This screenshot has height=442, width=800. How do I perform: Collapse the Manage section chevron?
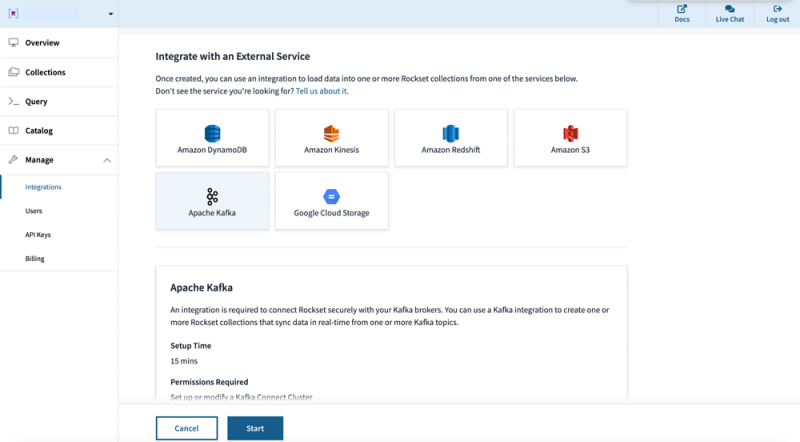click(107, 160)
